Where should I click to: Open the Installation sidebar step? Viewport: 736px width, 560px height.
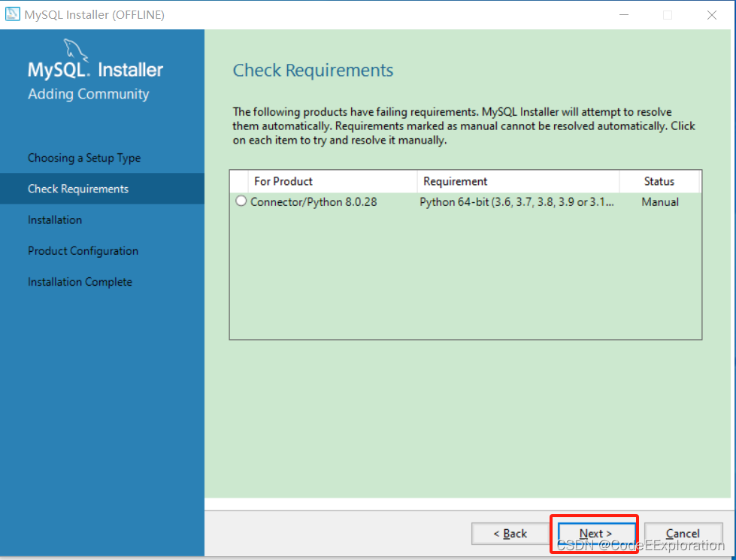[x=54, y=219]
